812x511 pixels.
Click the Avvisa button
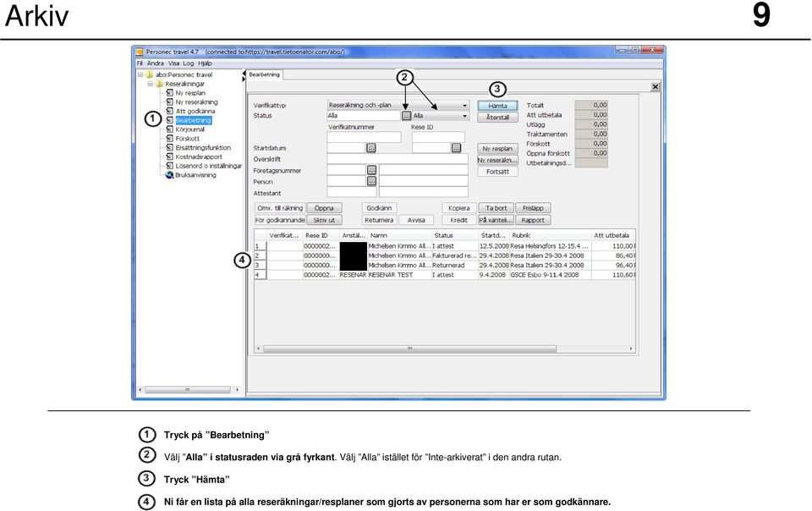point(416,220)
